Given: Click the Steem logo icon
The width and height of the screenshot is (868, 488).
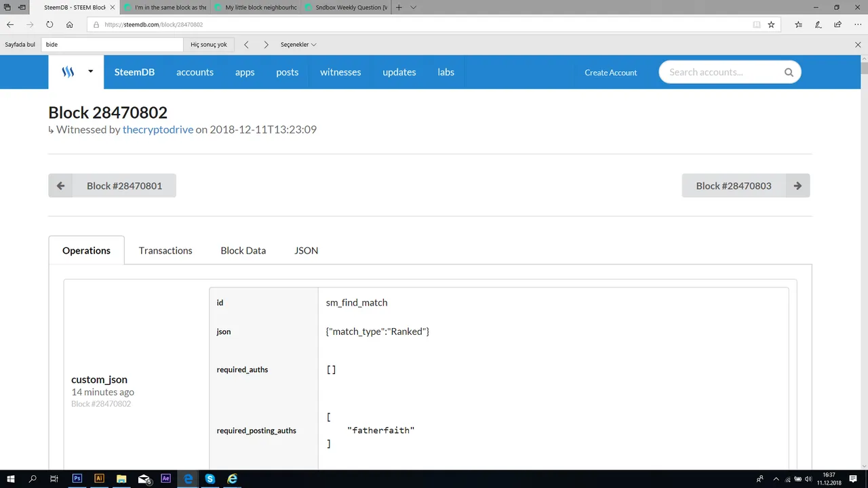Looking at the screenshot, I should [68, 72].
